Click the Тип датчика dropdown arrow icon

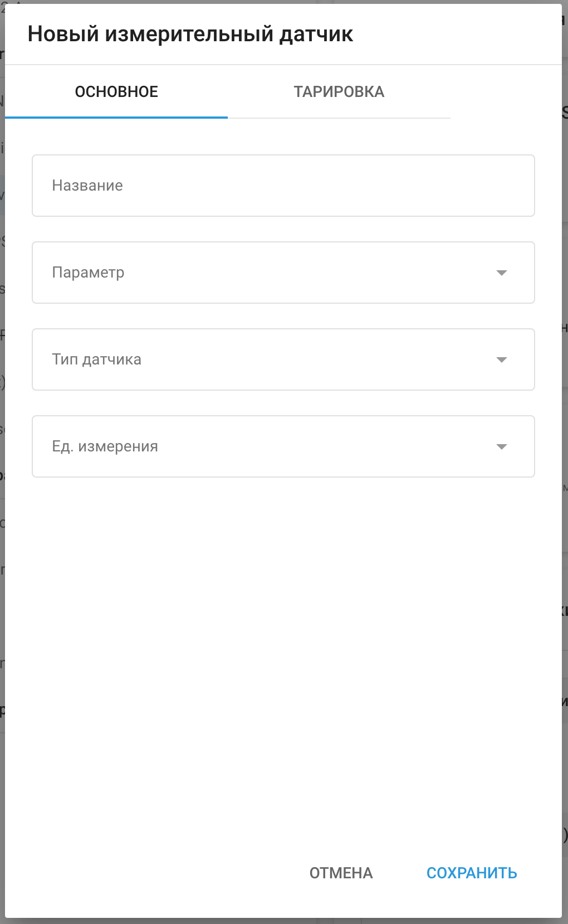501,359
